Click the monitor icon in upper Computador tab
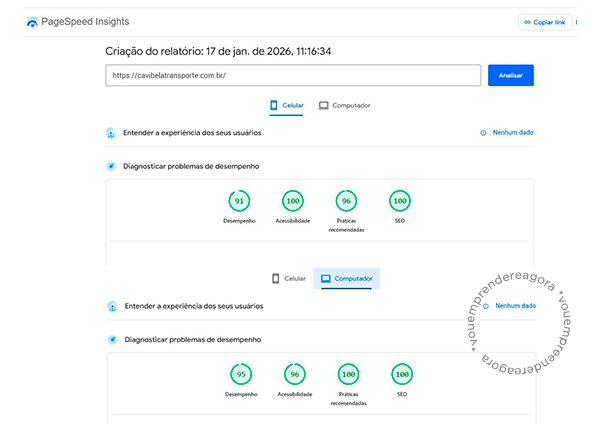This screenshot has height=424, width=600. click(324, 106)
